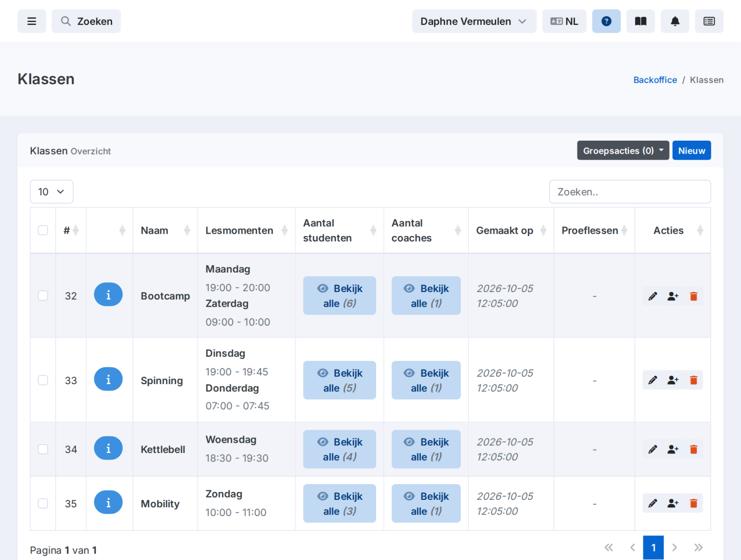Image resolution: width=741 pixels, height=560 pixels.
Task: Check the Mobility row checkbox
Action: [43, 504]
